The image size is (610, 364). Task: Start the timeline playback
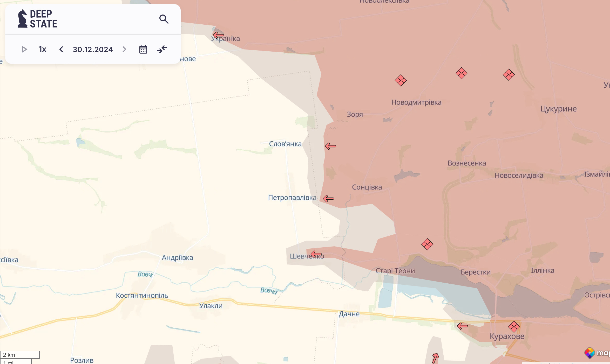coord(24,49)
